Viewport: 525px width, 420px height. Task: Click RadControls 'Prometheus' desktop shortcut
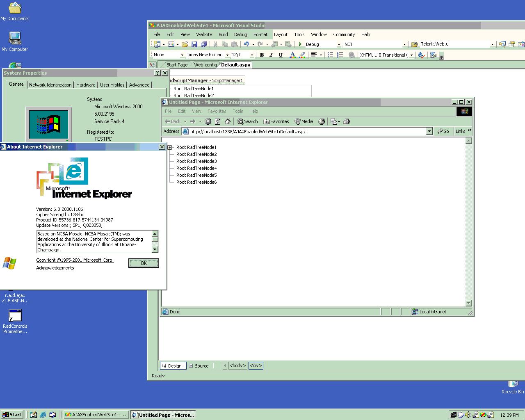[15, 322]
